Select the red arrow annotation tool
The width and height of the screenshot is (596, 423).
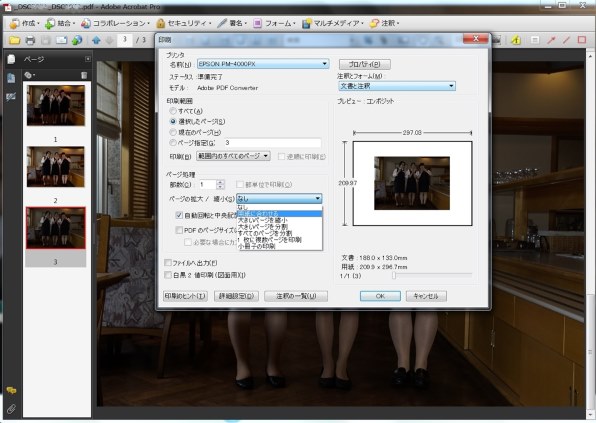click(551, 40)
